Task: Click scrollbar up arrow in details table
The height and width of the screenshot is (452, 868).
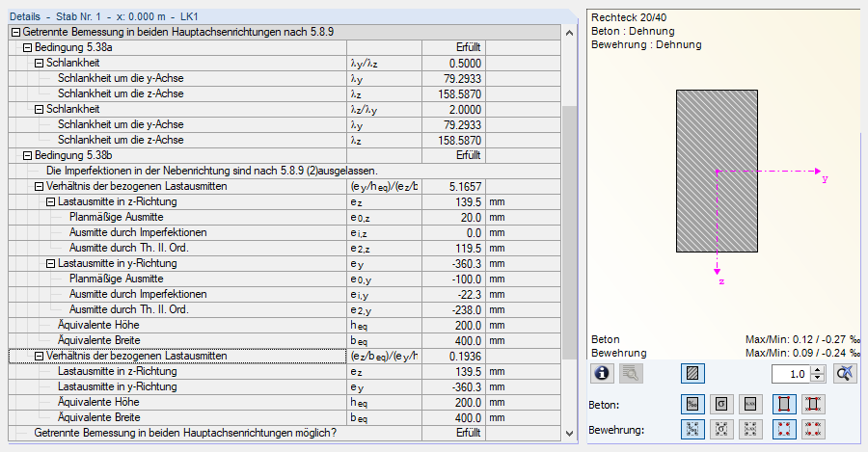Action: (569, 33)
